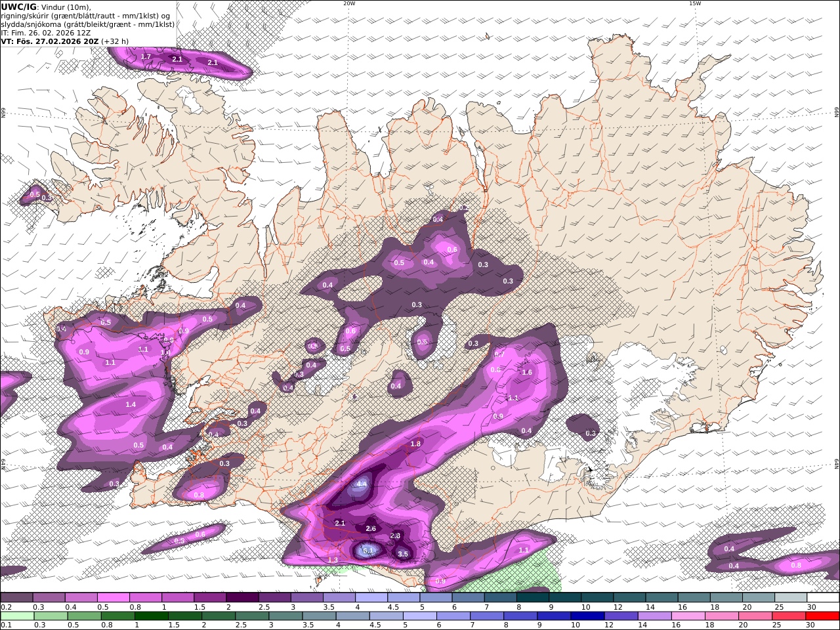Image resolution: width=840 pixels, height=630 pixels.
Task: Click the 0.7 value label on the map
Action: point(499,354)
